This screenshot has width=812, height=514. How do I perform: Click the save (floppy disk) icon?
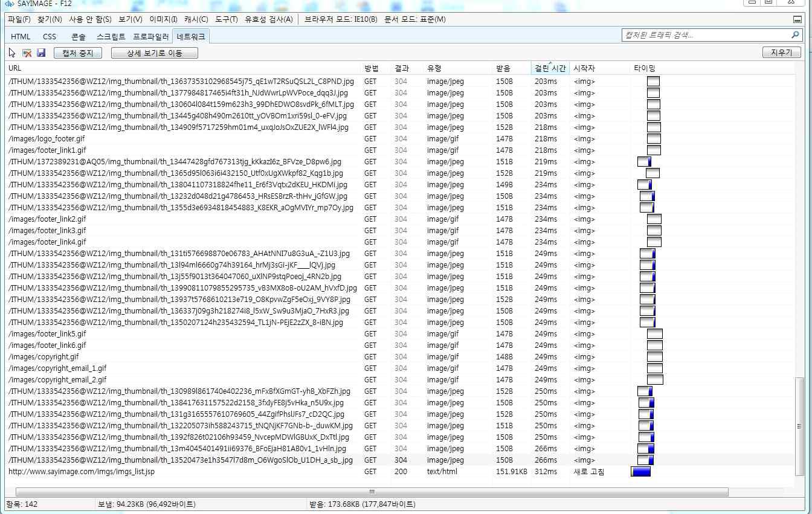(41, 53)
